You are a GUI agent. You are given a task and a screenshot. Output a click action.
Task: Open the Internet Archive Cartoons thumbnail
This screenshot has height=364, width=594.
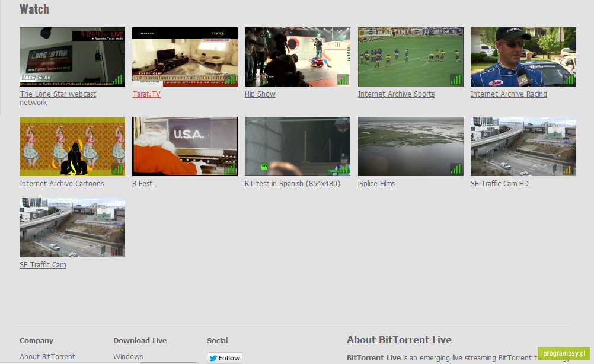[72, 146]
